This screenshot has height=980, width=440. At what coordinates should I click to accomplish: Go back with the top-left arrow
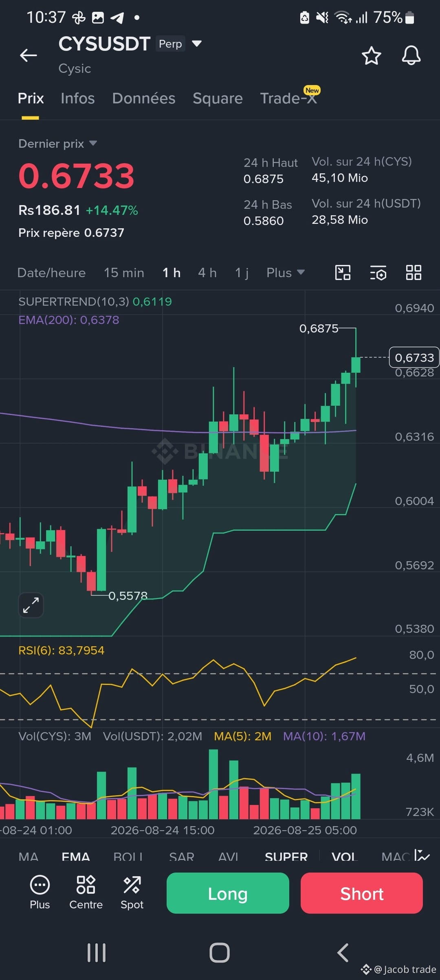[29, 55]
